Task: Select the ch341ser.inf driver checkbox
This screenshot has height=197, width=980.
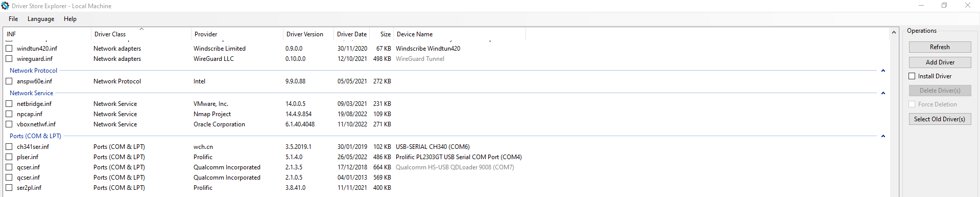Action: coord(9,146)
